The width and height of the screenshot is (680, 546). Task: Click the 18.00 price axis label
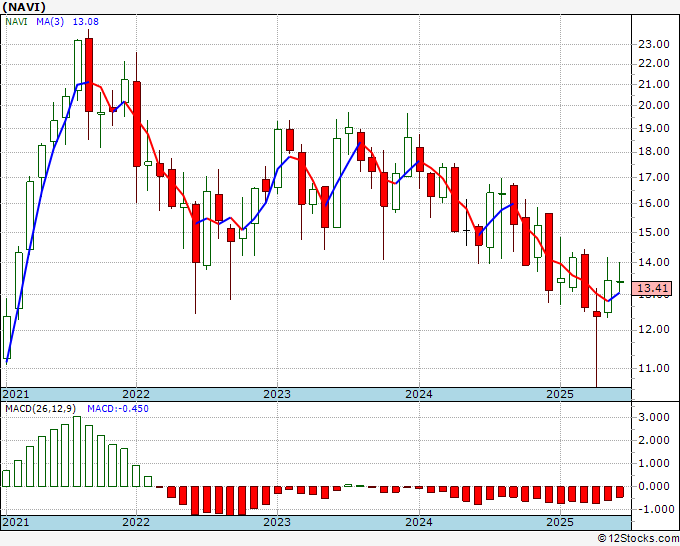click(x=654, y=152)
